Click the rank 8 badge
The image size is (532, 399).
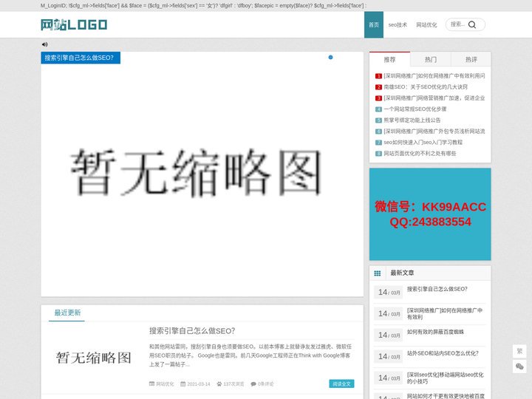click(378, 154)
